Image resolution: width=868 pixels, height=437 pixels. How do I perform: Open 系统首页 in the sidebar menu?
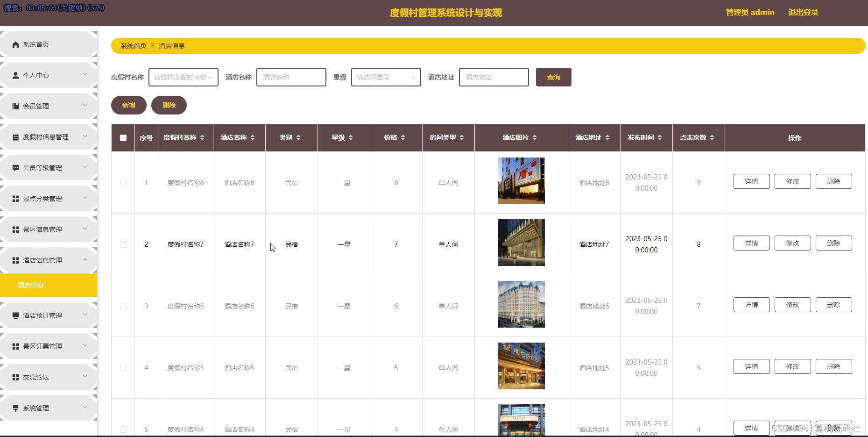tap(49, 44)
